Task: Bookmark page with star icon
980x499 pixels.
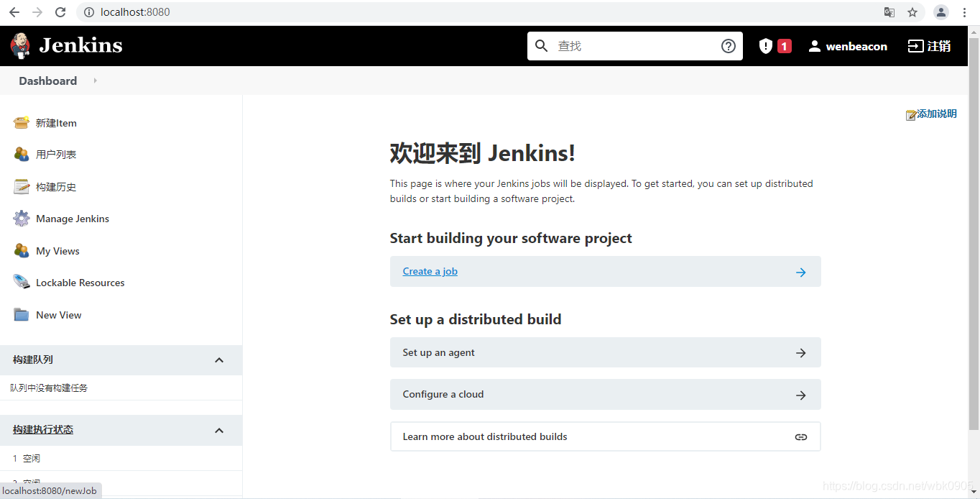Action: tap(912, 12)
